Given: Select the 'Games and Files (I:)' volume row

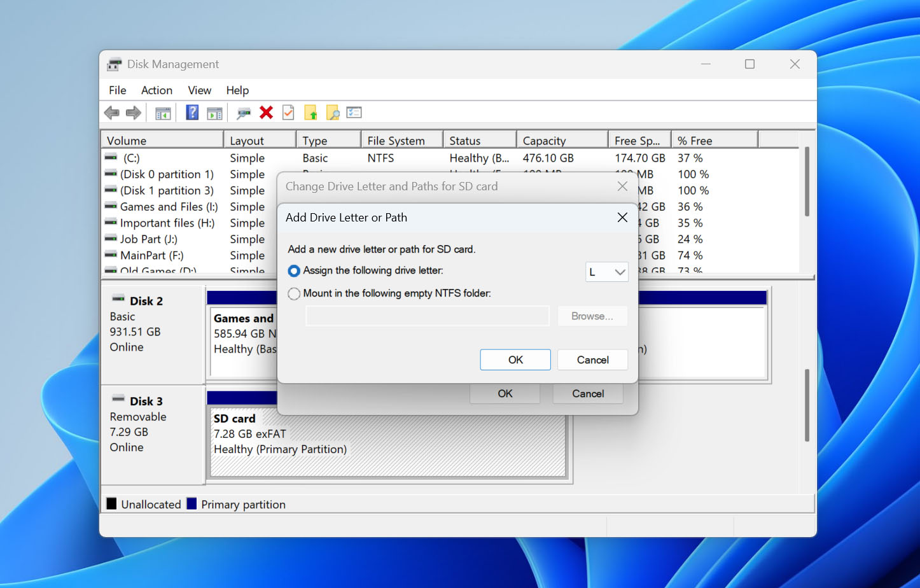Looking at the screenshot, I should click(169, 206).
